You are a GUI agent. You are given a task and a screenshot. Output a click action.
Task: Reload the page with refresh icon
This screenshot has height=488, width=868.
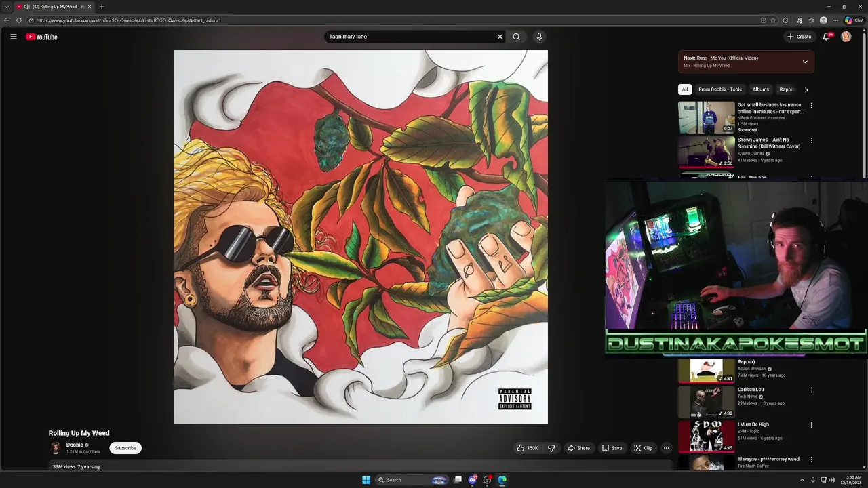tap(19, 20)
